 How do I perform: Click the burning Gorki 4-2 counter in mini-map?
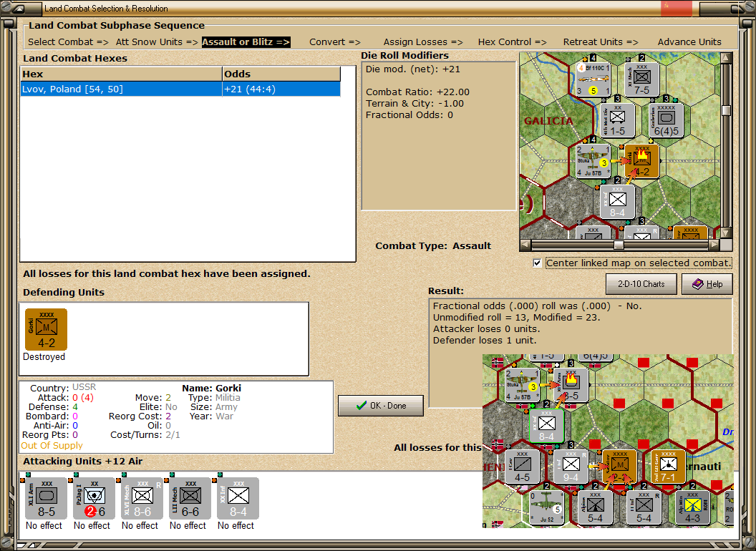(x=641, y=161)
